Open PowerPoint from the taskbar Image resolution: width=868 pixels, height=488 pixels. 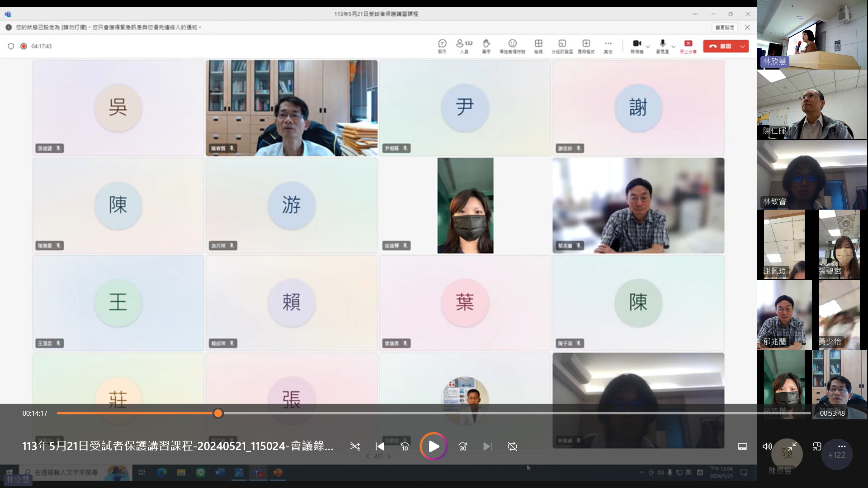pos(278,472)
